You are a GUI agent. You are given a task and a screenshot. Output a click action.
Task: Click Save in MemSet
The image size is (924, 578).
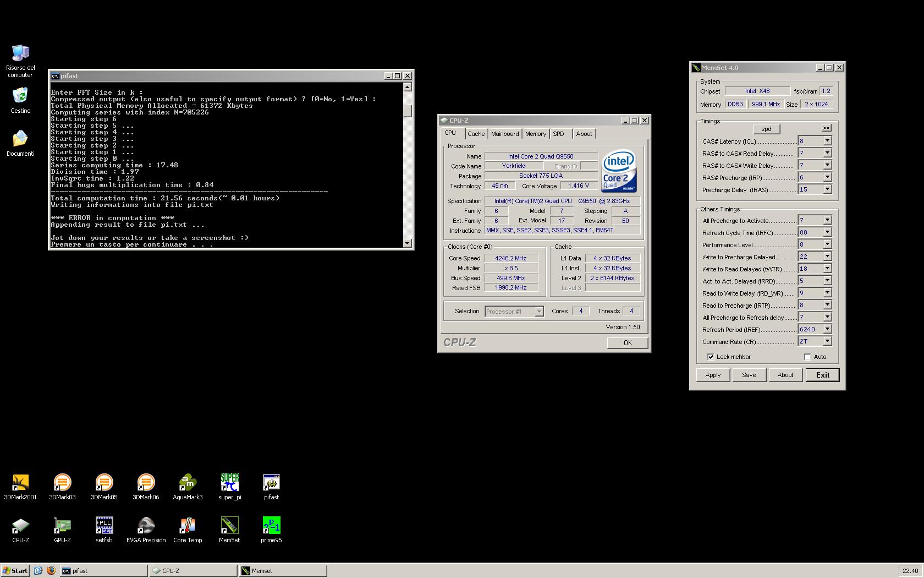click(749, 375)
